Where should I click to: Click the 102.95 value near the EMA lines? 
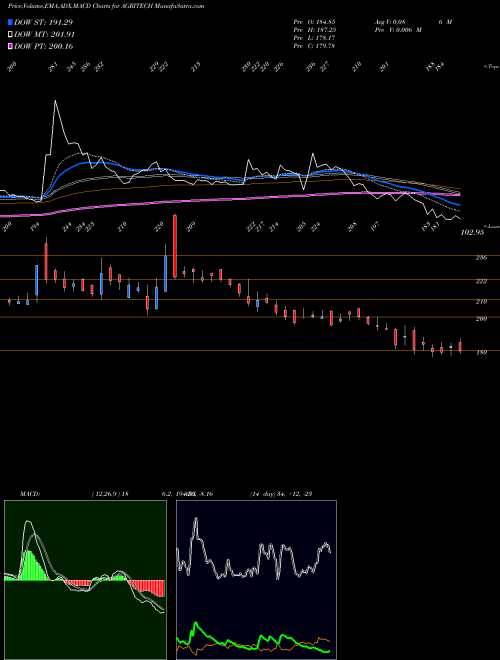(x=472, y=232)
